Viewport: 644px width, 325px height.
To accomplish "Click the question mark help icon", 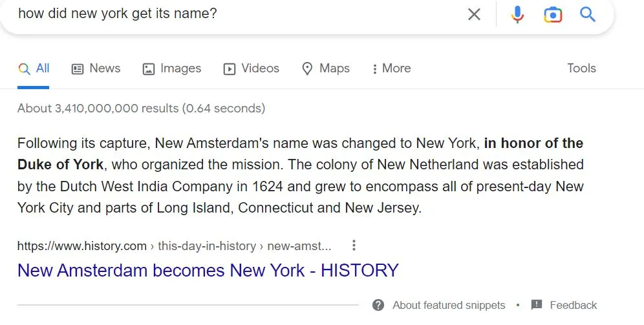I will click(x=378, y=306).
